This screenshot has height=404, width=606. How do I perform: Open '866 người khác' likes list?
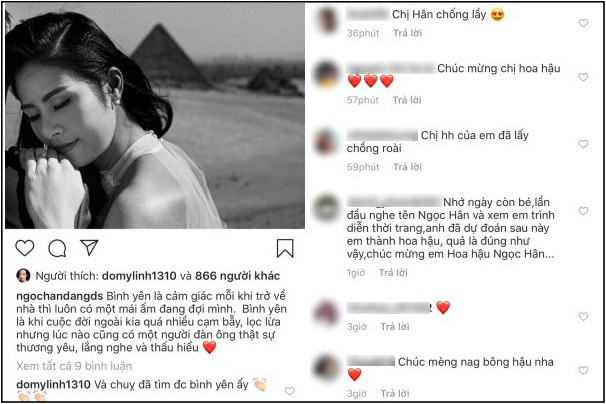click(237, 276)
